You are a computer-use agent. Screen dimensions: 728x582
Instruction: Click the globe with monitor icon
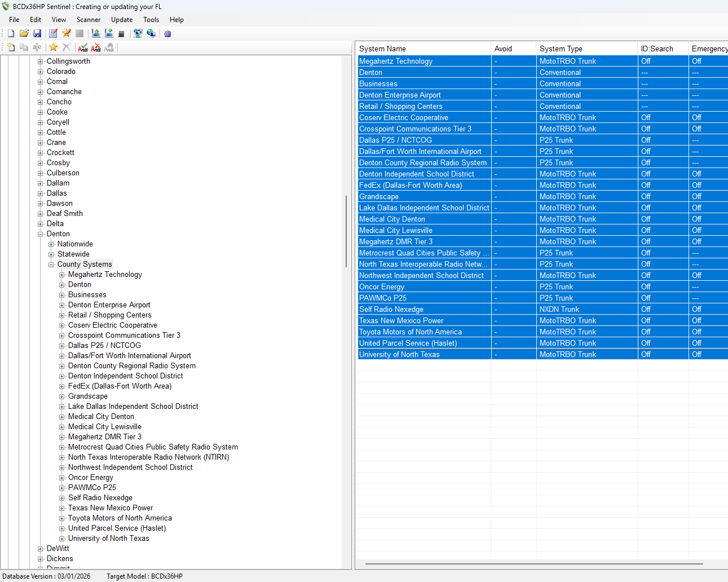[151, 34]
